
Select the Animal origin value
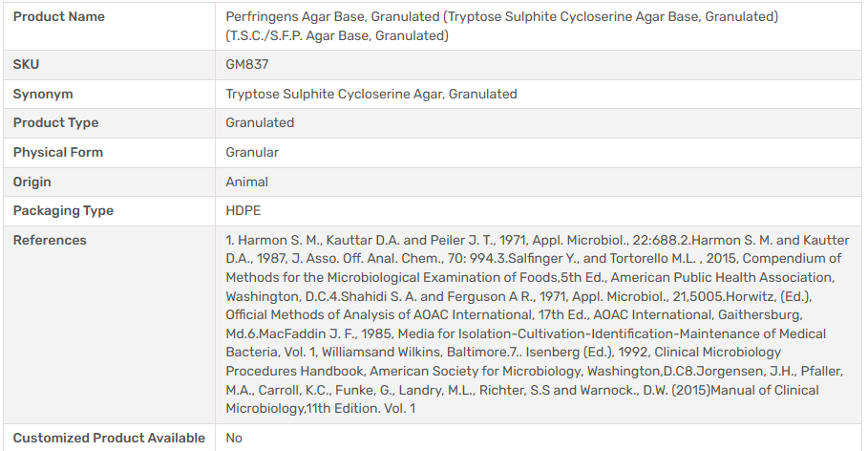246,182
